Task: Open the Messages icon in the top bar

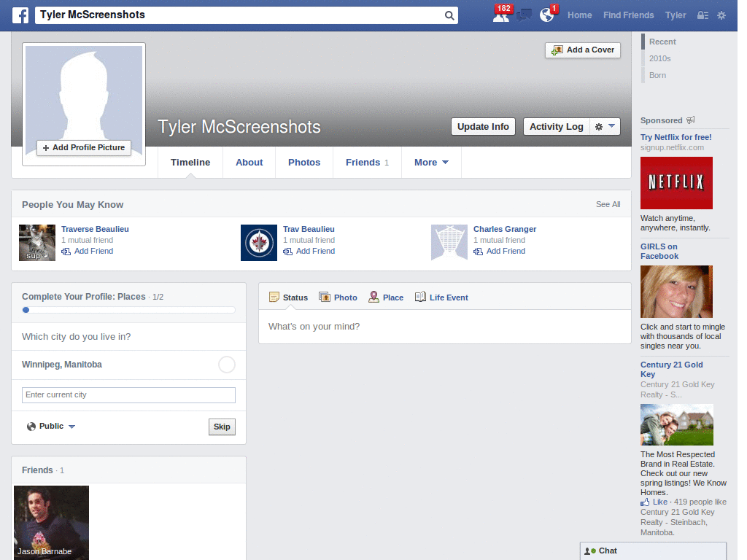Action: coord(525,16)
